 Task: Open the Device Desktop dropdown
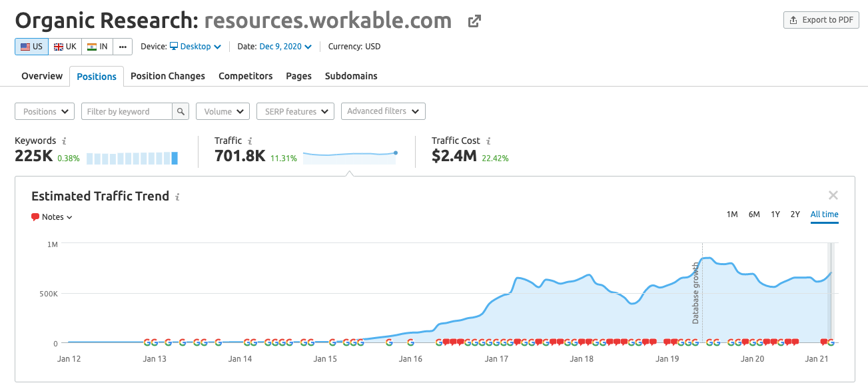tap(195, 47)
